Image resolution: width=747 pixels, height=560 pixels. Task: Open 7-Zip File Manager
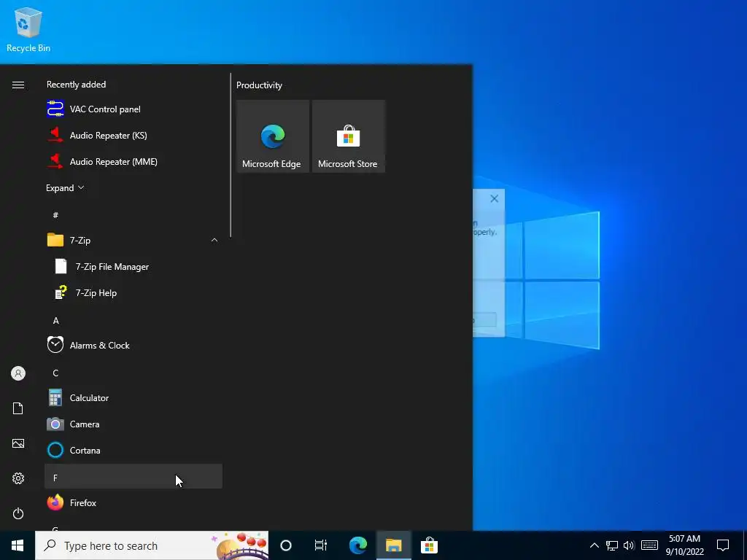133,267
